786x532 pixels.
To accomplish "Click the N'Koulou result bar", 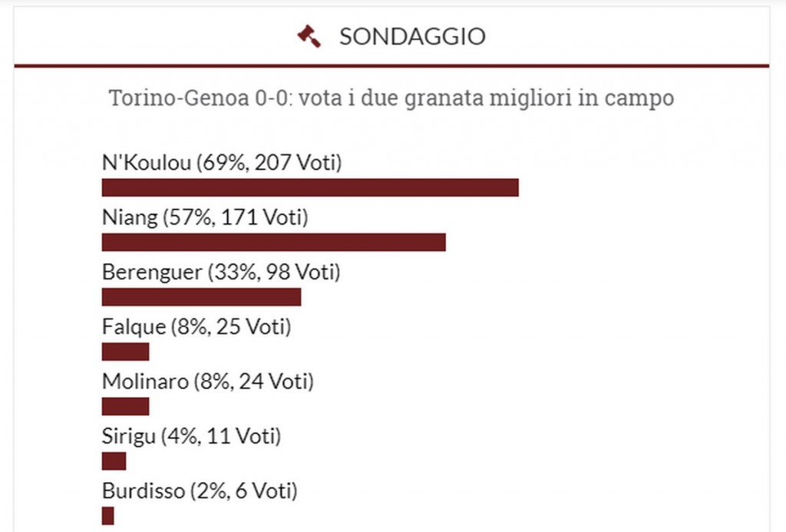I will click(x=310, y=187).
